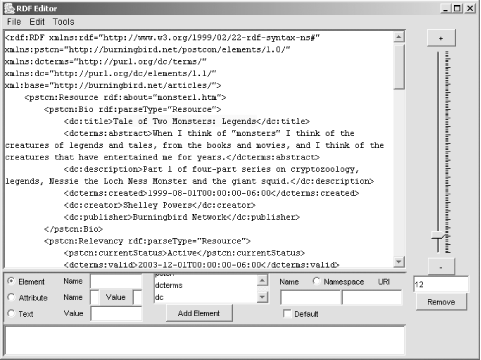Viewport: 481px width, 360px height.
Task: Click the namespace list scroll up arrow
Action: (x=262, y=281)
